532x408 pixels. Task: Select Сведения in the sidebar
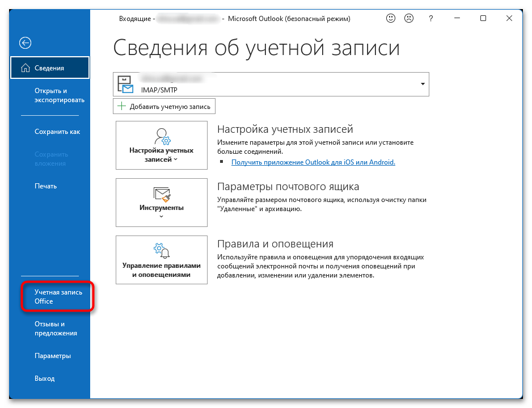click(50, 68)
